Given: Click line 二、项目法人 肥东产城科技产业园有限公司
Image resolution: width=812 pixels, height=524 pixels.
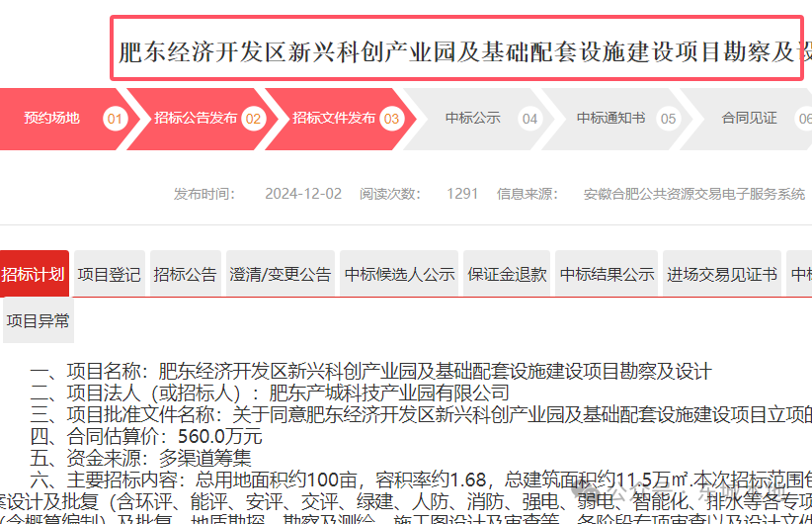Looking at the screenshot, I should (x=270, y=393).
